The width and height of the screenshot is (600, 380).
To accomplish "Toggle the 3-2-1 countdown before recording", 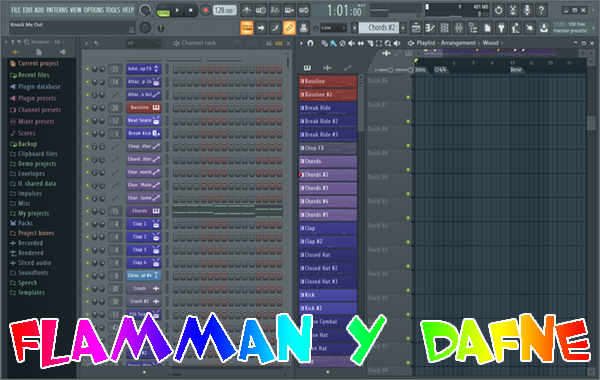I will (275, 10).
